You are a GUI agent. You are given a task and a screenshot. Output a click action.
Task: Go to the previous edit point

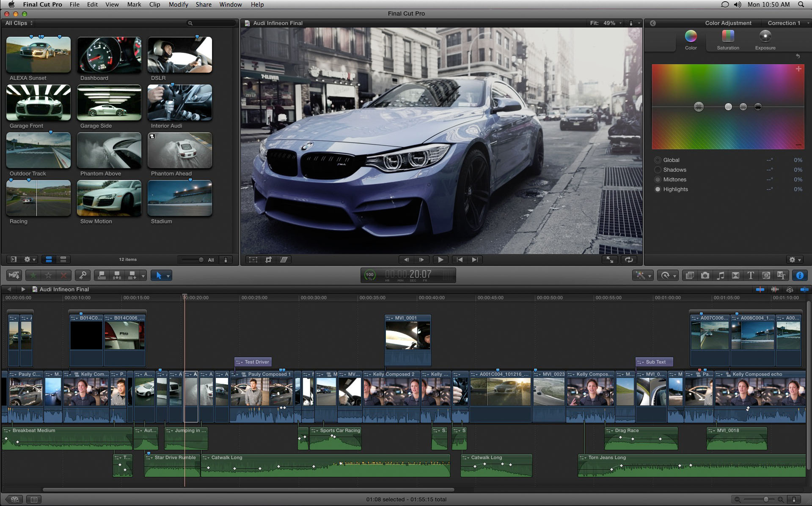460,260
